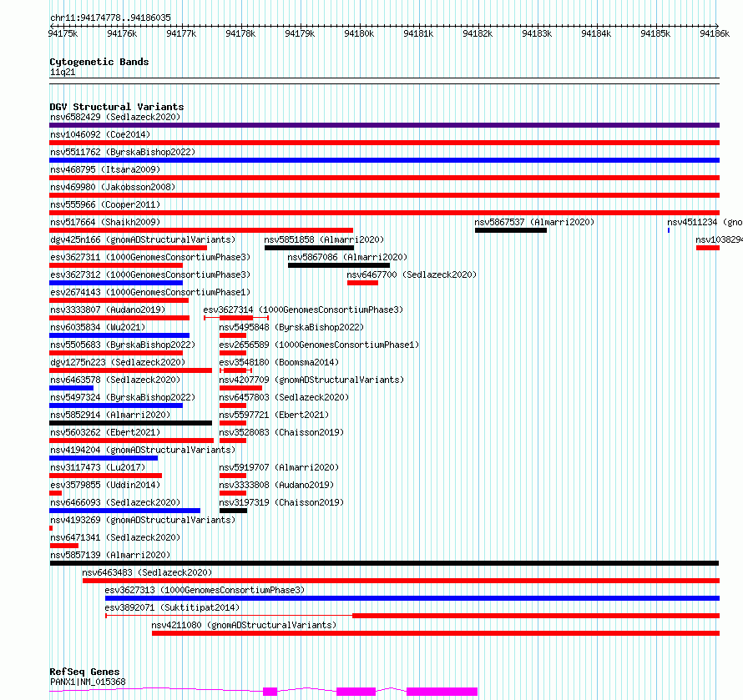
Task: Click the PANX1|NM_015368 gene label
Action: (88, 682)
